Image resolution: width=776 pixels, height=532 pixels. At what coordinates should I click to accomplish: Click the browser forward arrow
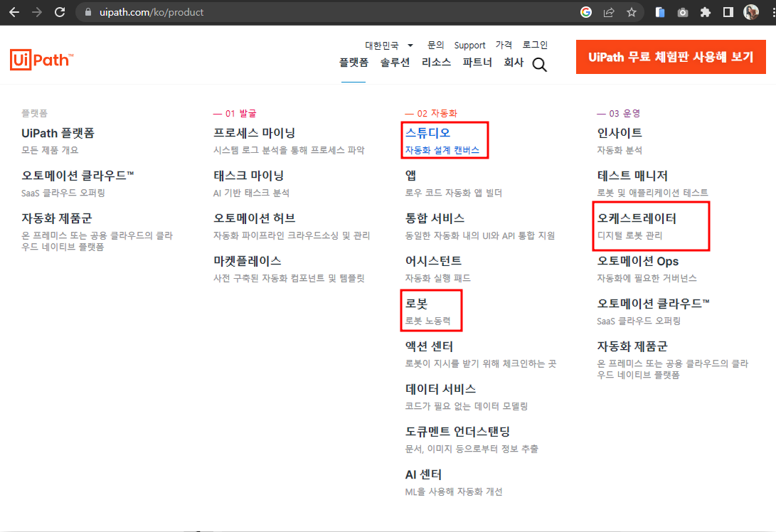(37, 12)
